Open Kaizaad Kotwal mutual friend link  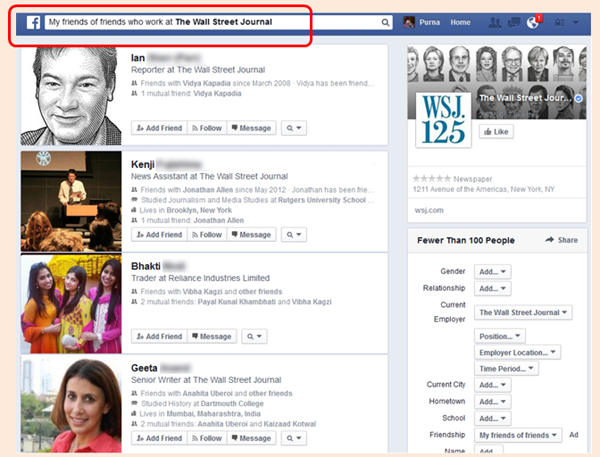[290, 424]
